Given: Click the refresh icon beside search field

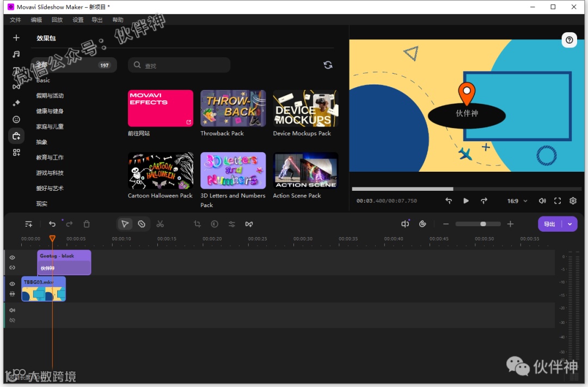Looking at the screenshot, I should [328, 65].
